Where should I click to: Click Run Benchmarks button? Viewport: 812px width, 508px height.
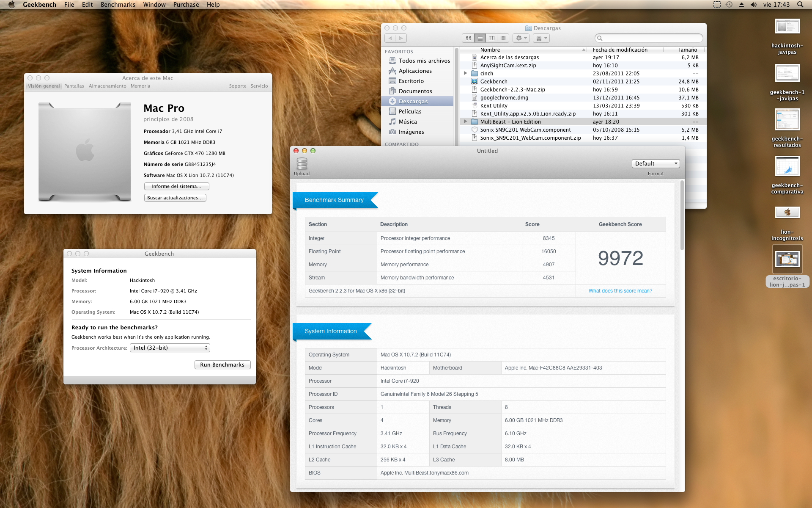[x=222, y=364]
